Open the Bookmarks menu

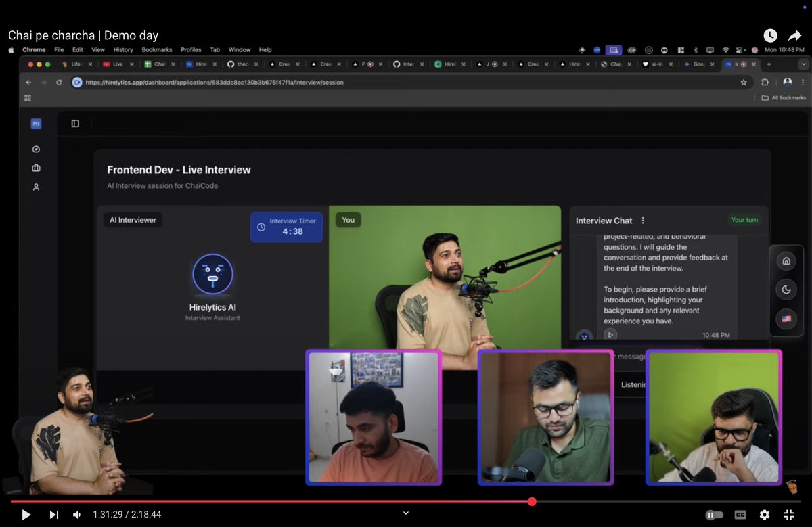pos(157,49)
